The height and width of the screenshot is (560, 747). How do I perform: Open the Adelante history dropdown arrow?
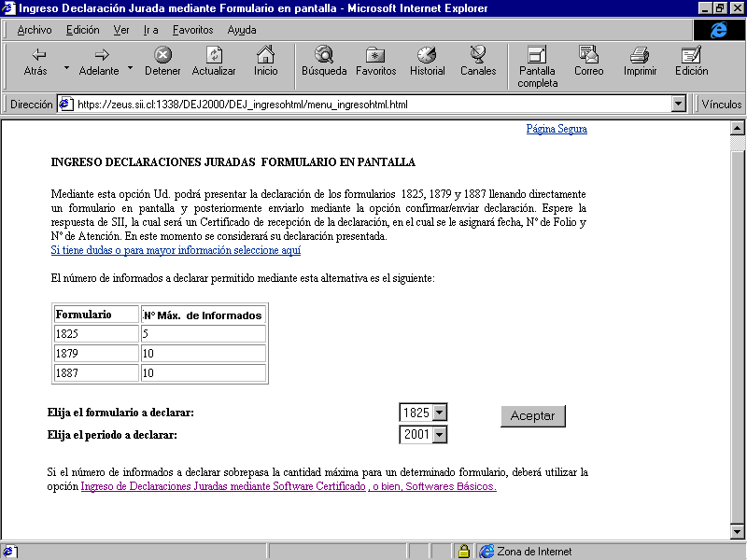point(131,68)
